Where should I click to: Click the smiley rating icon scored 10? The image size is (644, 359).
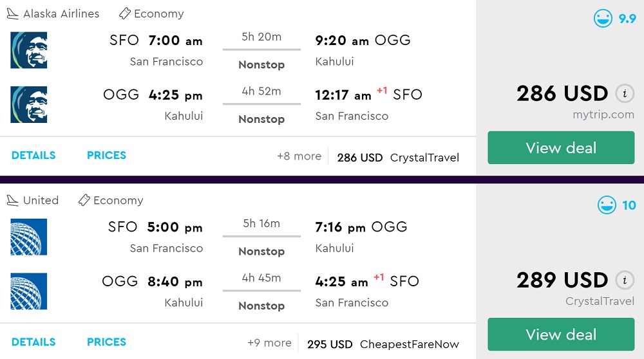point(607,205)
